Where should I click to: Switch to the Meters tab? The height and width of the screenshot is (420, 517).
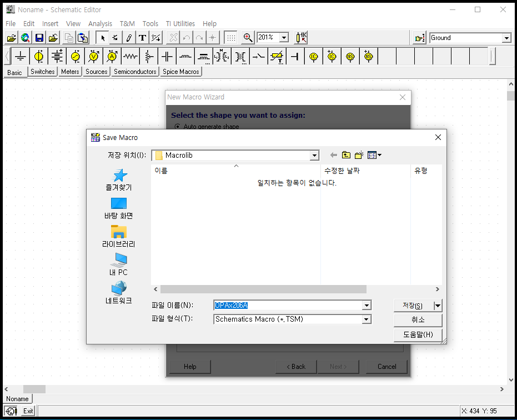pos(70,72)
